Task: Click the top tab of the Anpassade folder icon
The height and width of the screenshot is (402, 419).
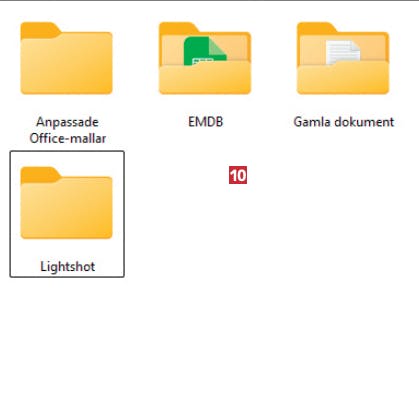Action: click(x=39, y=31)
